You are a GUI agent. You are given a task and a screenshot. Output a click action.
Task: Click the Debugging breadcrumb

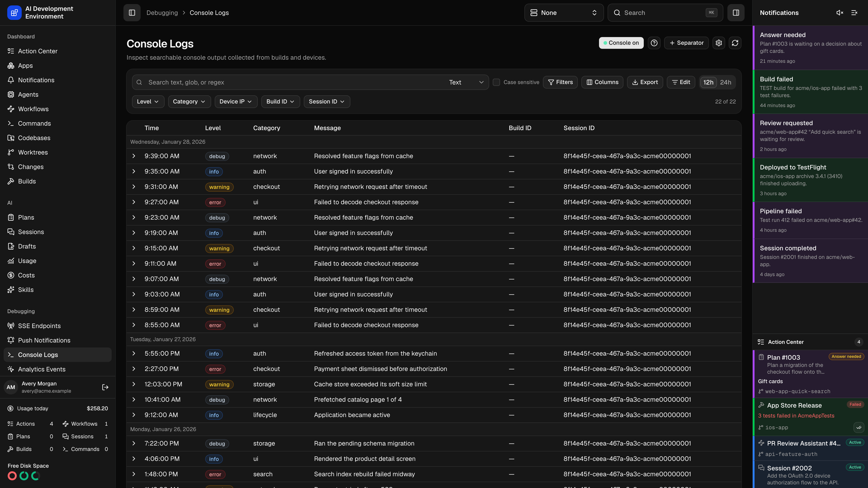pyautogui.click(x=162, y=13)
